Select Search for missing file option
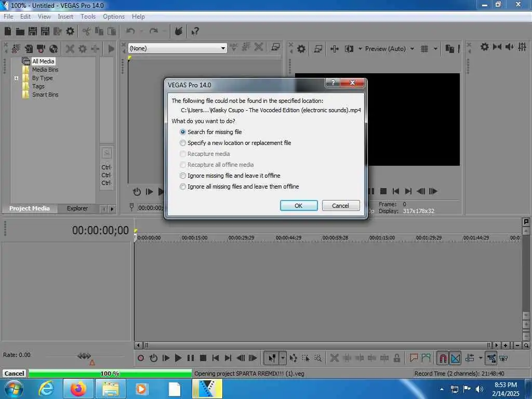532x399 pixels. [x=211, y=132]
